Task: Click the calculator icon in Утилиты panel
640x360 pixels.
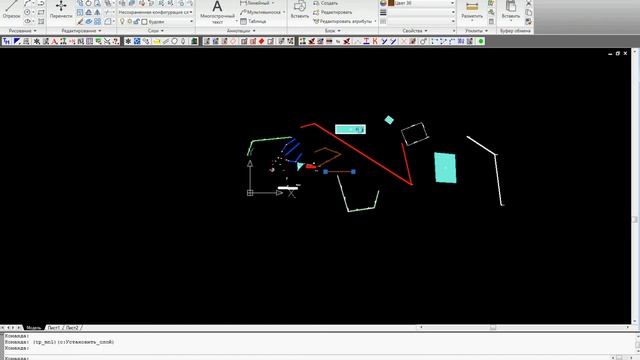Action: (491, 21)
